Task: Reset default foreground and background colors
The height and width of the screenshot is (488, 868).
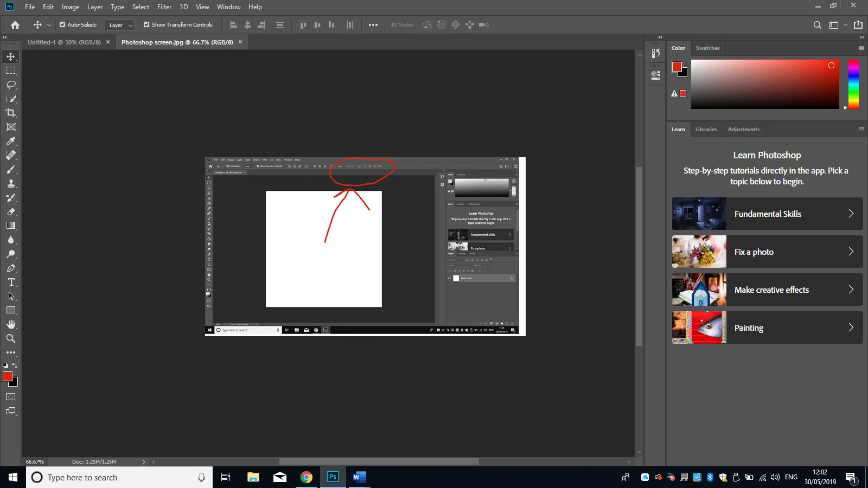Action: (x=5, y=365)
